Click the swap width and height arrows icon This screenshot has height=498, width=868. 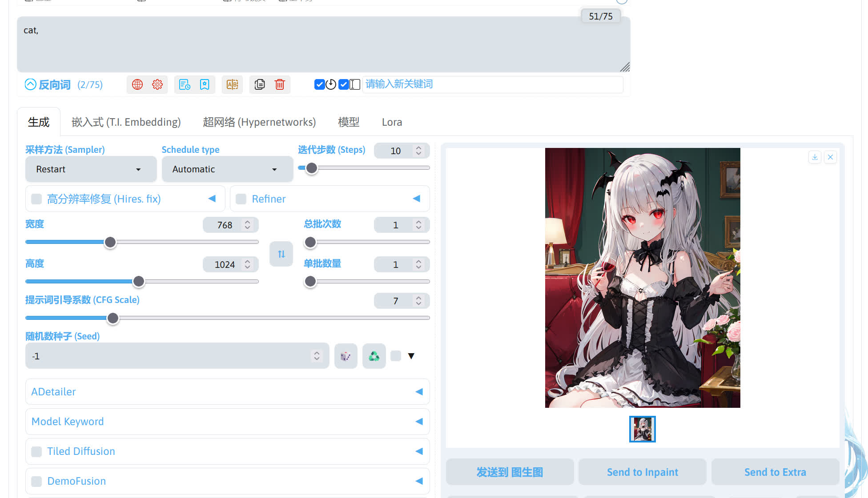(281, 254)
